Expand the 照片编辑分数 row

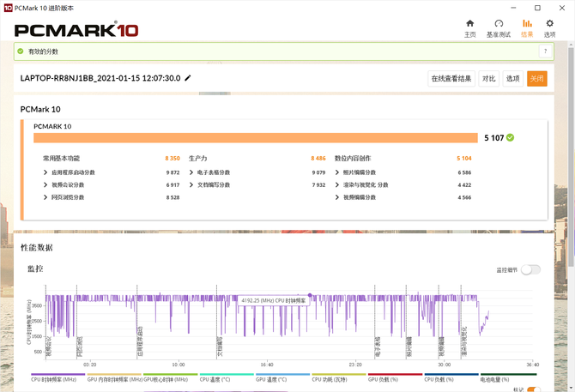pyautogui.click(x=337, y=172)
